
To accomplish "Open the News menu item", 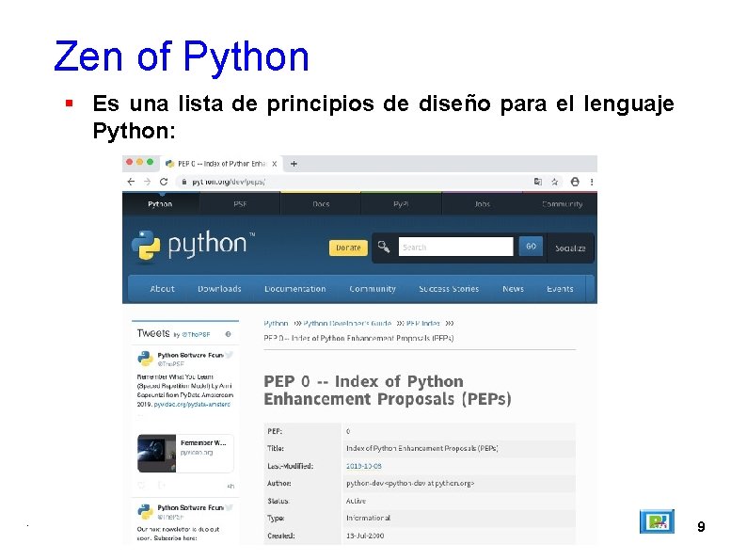I will click(x=513, y=289).
